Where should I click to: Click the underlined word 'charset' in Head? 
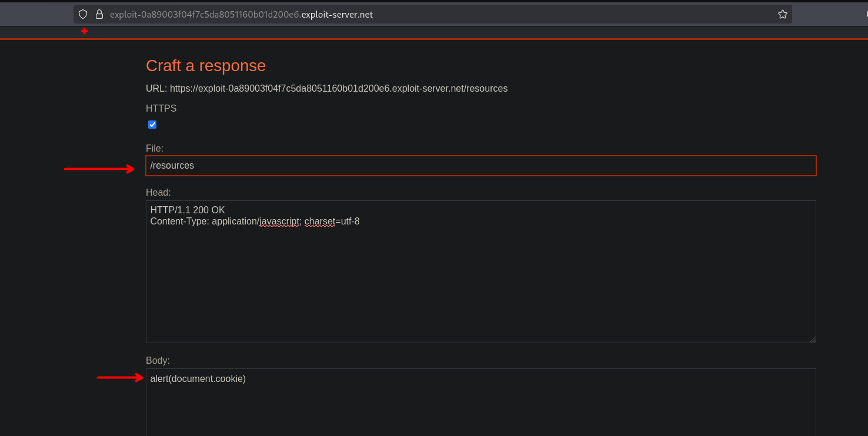(319, 222)
